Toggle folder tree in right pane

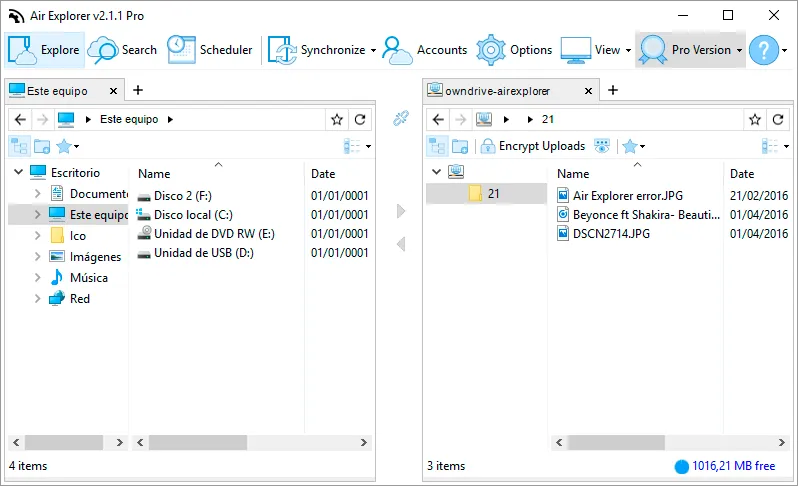(x=437, y=147)
